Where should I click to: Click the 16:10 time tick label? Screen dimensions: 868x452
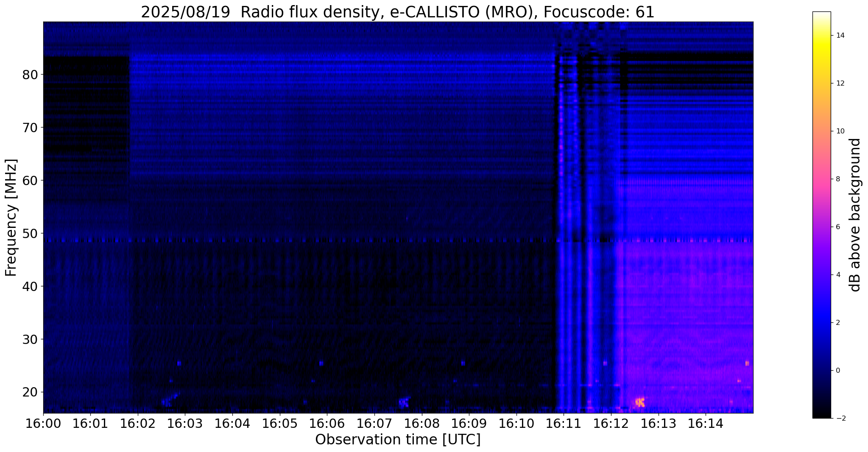[x=516, y=423]
